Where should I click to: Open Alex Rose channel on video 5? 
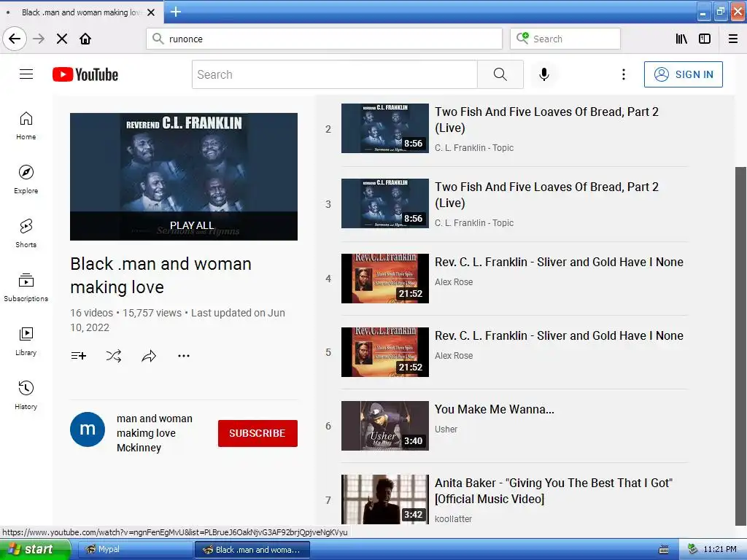(x=454, y=356)
